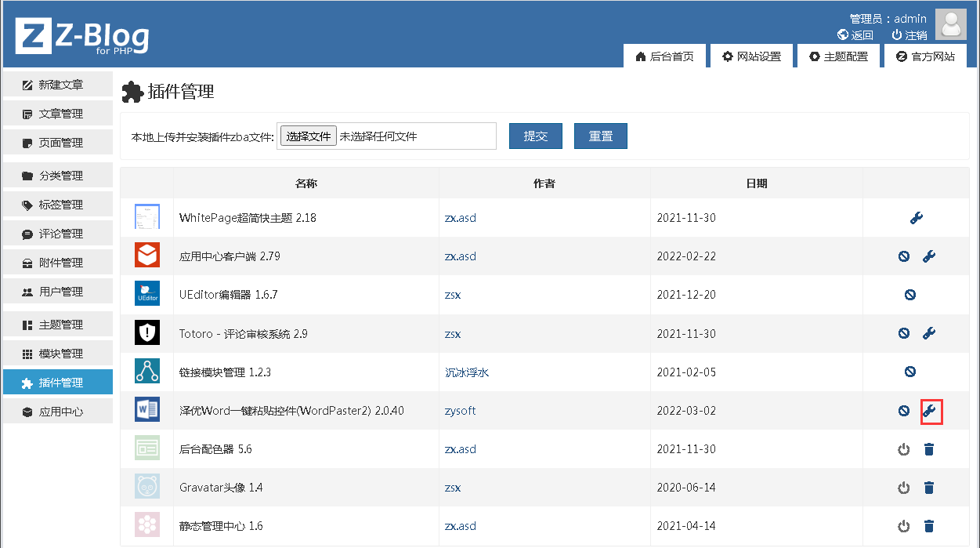
Task: Click the WordPaster2 Word icon
Action: [x=147, y=409]
